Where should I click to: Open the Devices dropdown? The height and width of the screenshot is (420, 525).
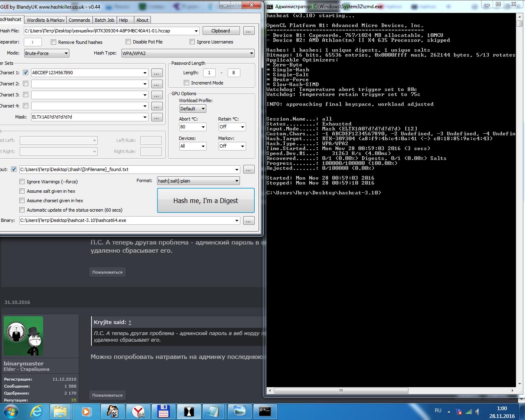click(203, 146)
